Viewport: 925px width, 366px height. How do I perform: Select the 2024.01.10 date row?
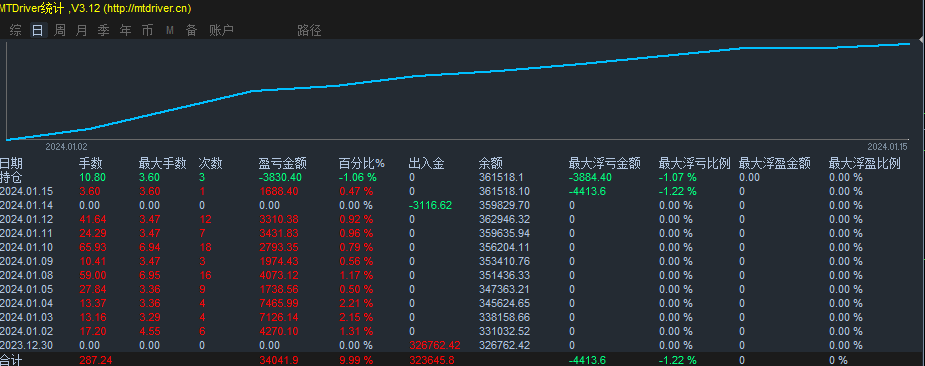27,247
